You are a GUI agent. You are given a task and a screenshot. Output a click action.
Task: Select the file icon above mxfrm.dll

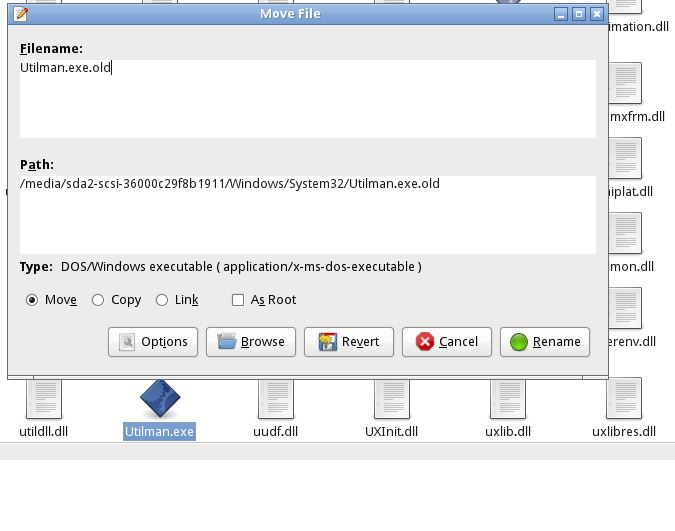click(625, 83)
